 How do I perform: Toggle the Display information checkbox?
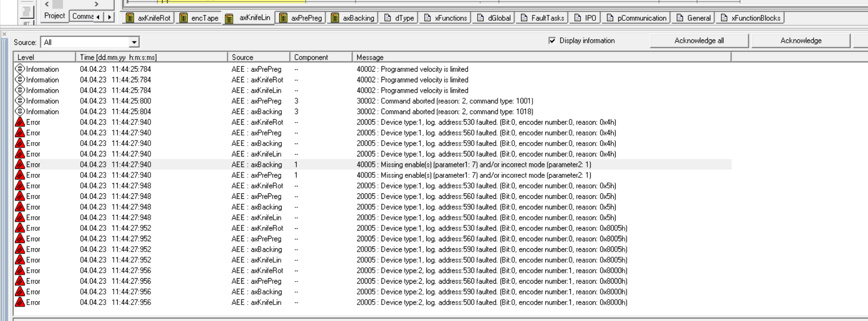tap(552, 41)
